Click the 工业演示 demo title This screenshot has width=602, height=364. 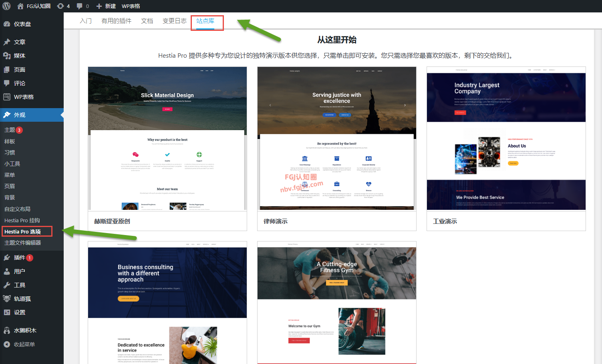445,221
